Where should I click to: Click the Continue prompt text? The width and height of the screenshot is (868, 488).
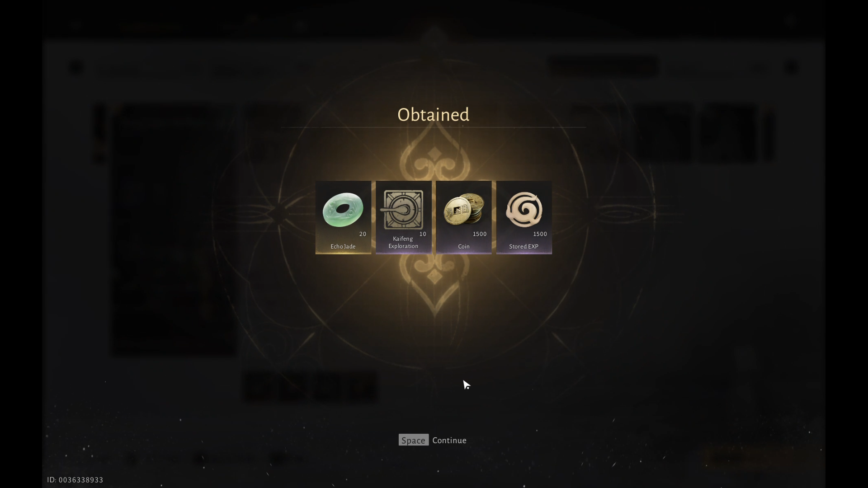(x=449, y=440)
